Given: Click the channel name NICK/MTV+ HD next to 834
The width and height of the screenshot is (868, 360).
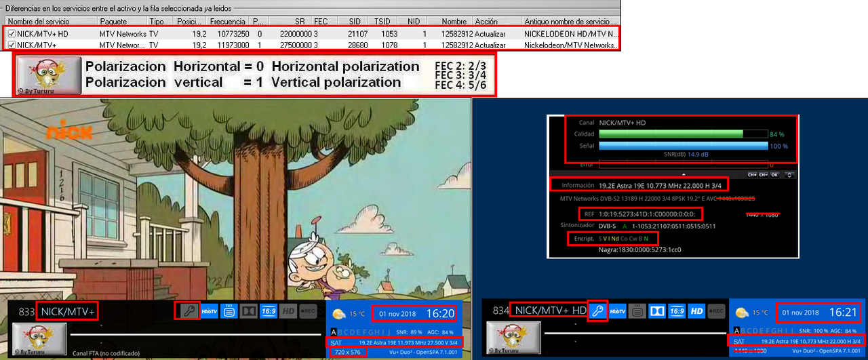Looking at the screenshot, I should [x=550, y=311].
